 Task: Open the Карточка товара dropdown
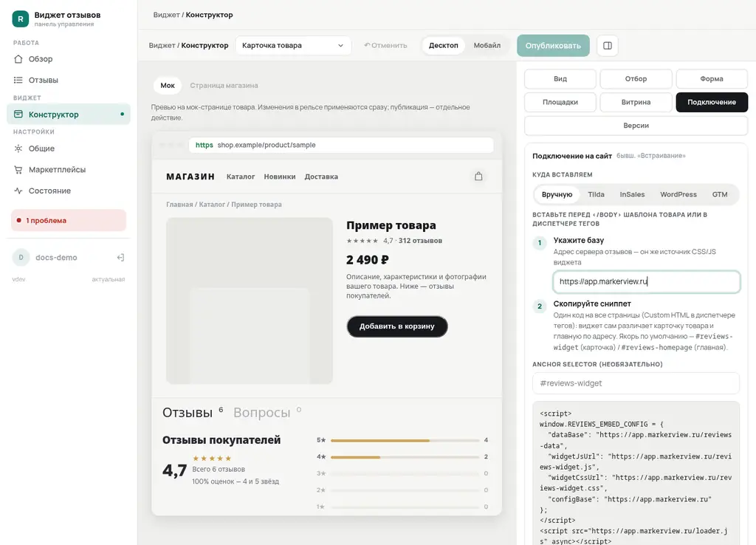[293, 45]
